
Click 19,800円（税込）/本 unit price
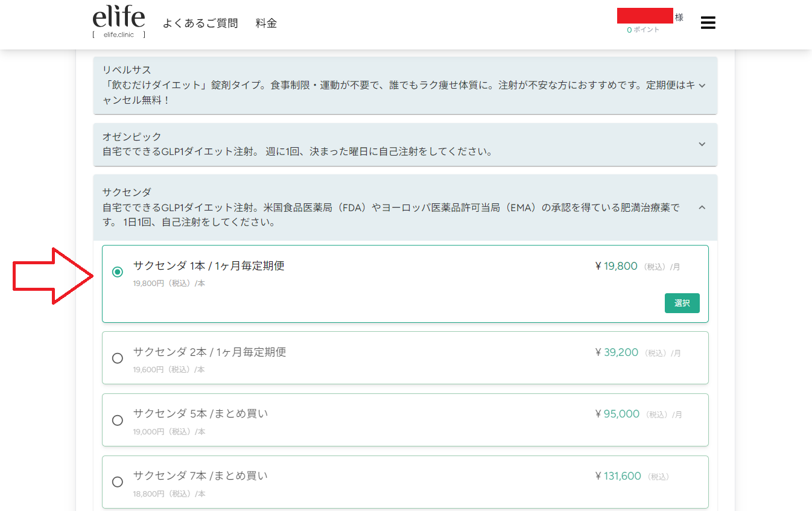(x=169, y=283)
